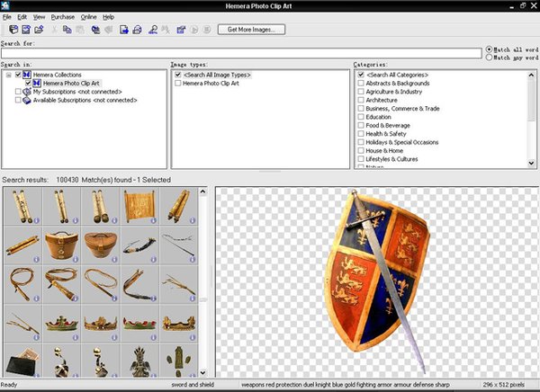Click search results scroll up arrow
This screenshot has height=392, width=540.
[202, 192]
